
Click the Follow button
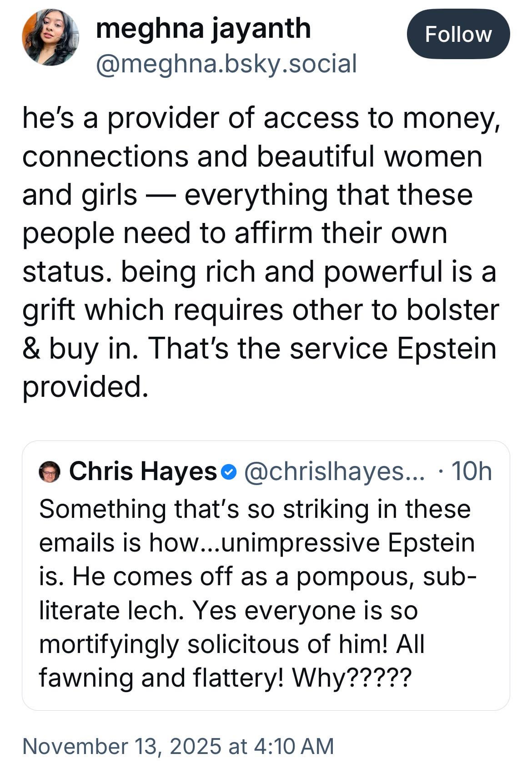point(458,34)
